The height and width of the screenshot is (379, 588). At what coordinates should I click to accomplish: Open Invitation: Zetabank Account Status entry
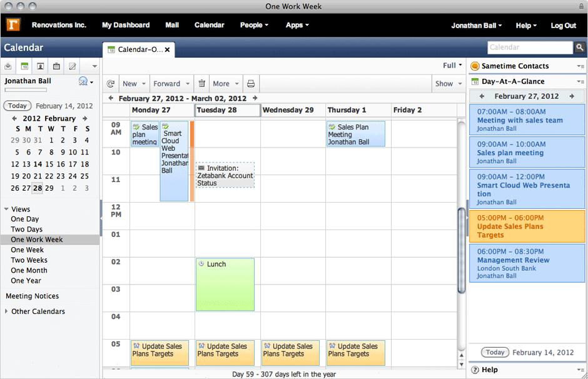[225, 175]
